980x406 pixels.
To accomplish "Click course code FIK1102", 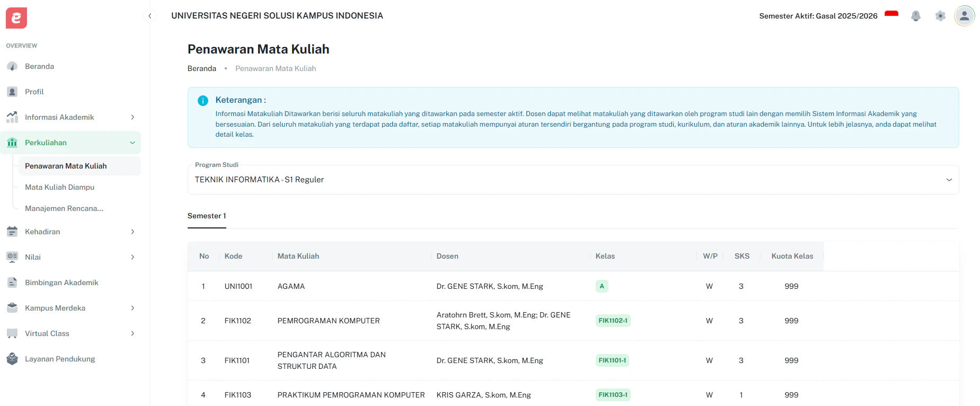I will pyautogui.click(x=238, y=321).
